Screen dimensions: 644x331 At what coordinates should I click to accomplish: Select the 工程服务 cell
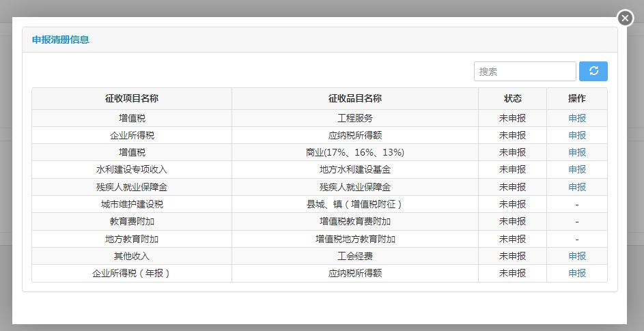tap(355, 118)
